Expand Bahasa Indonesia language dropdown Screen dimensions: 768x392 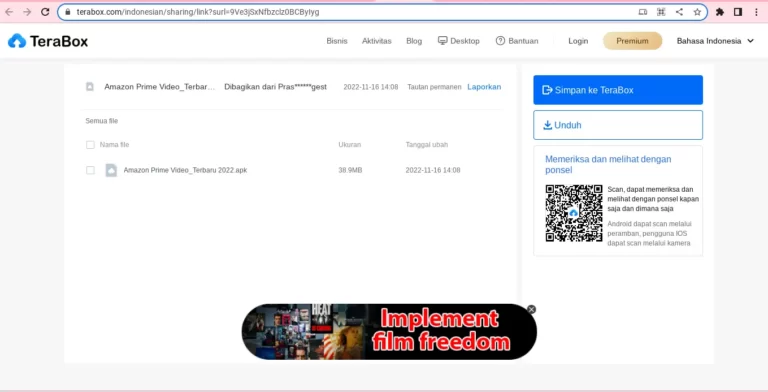coord(715,41)
